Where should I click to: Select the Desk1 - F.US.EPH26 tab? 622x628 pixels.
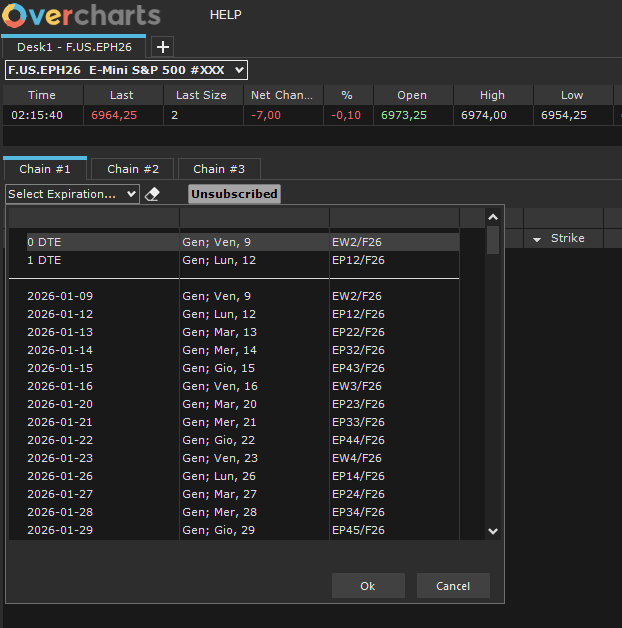pos(74,47)
